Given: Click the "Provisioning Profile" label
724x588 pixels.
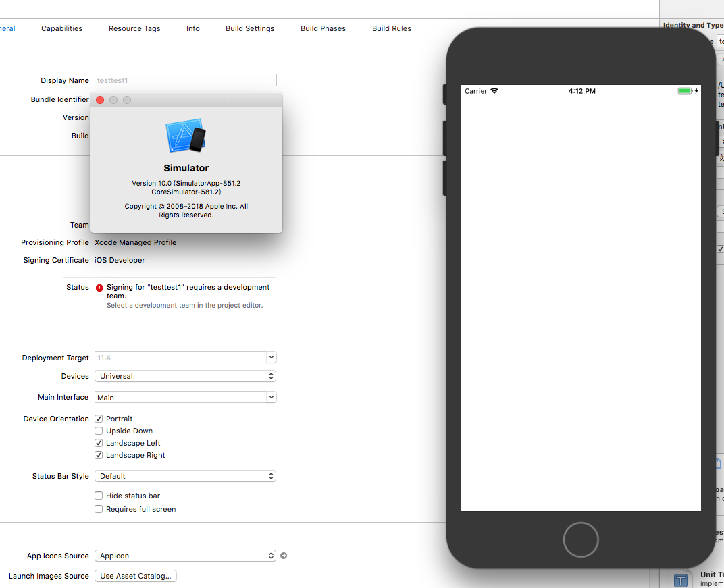Looking at the screenshot, I should (x=55, y=242).
